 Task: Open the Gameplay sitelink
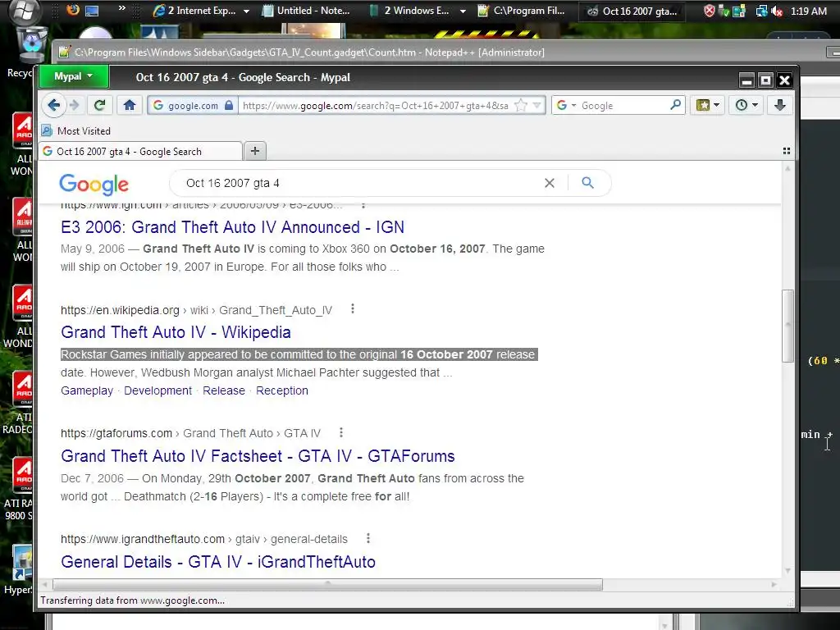coord(87,390)
